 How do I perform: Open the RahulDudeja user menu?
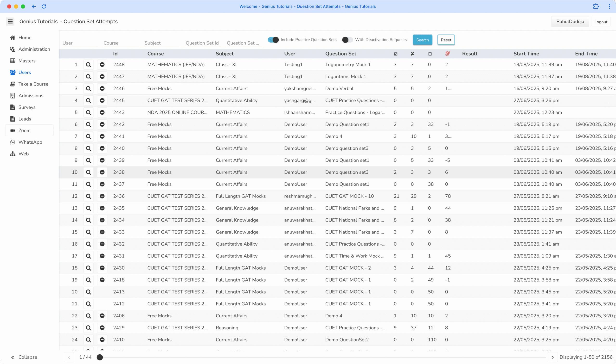tap(570, 22)
